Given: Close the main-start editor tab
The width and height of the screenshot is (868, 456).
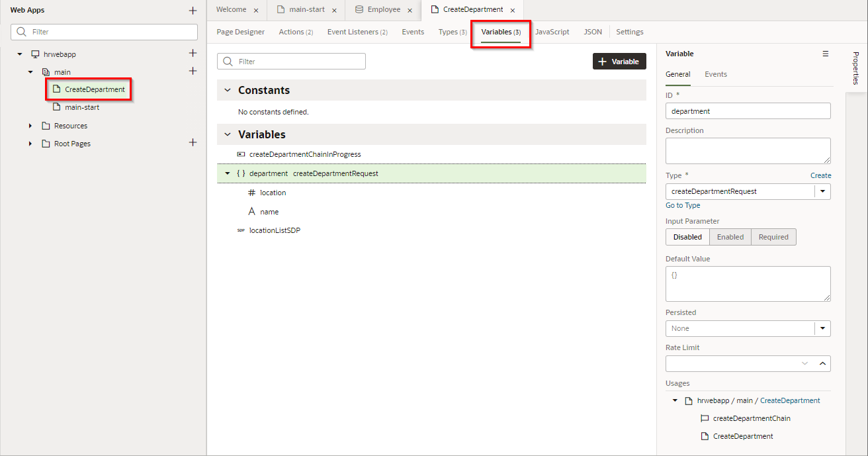Looking at the screenshot, I should tap(334, 11).
